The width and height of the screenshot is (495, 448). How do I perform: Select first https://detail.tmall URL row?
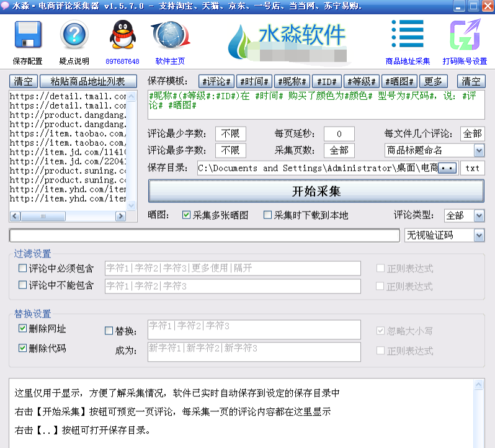tap(68, 96)
